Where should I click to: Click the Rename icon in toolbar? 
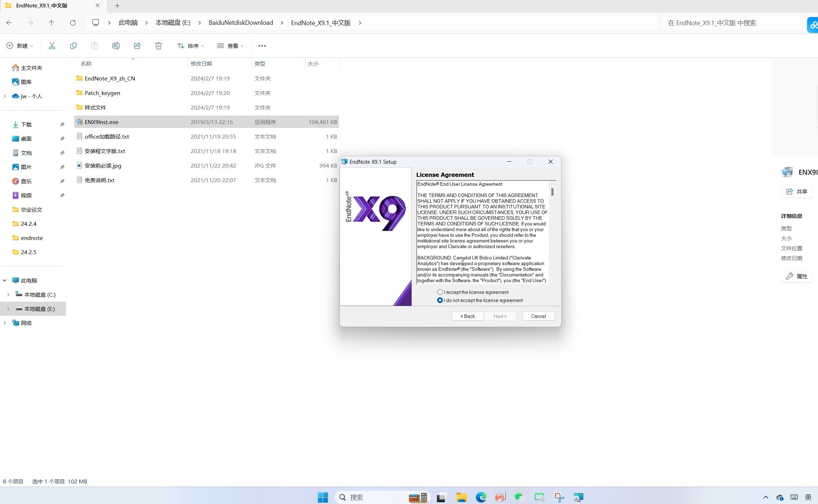pyautogui.click(x=116, y=46)
